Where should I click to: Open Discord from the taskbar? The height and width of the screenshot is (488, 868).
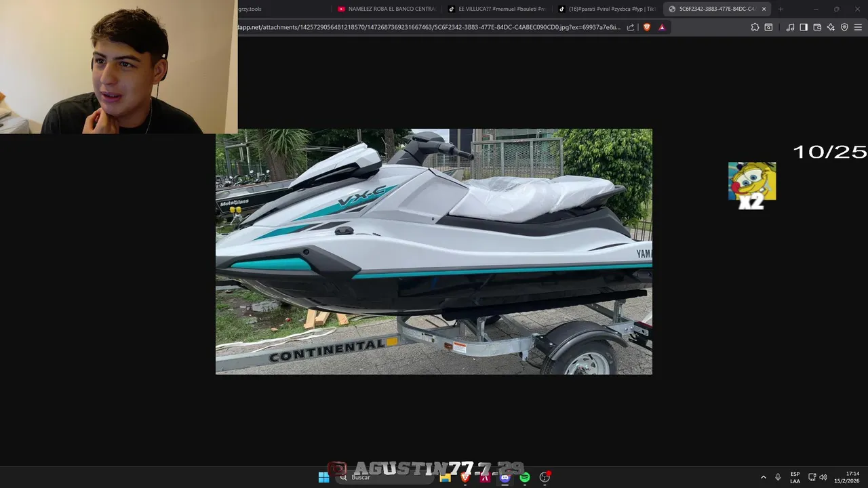(505, 477)
